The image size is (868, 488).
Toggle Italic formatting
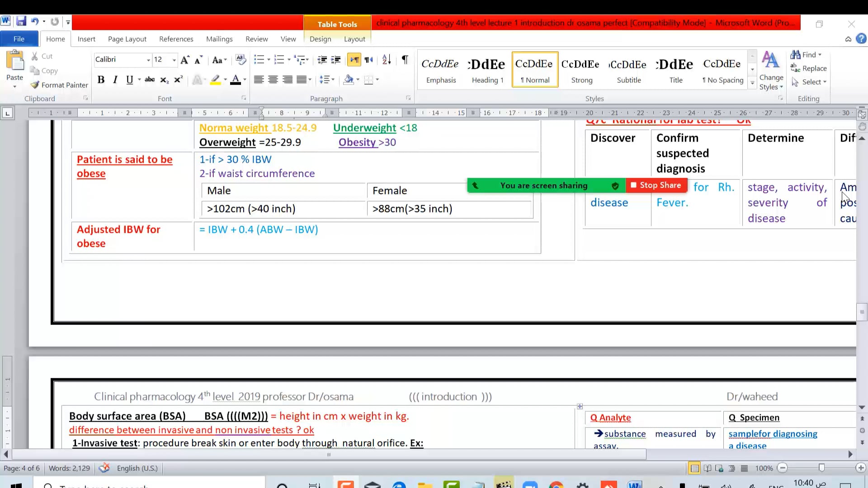point(115,80)
